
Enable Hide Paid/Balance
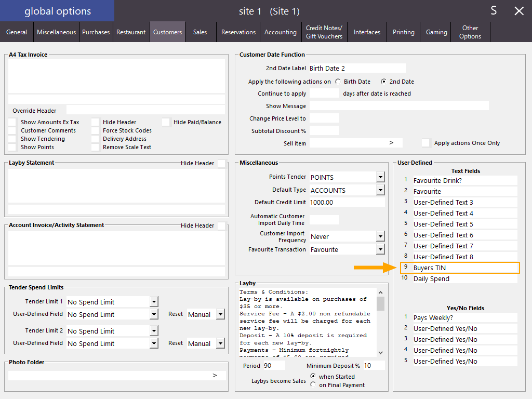[166, 122]
